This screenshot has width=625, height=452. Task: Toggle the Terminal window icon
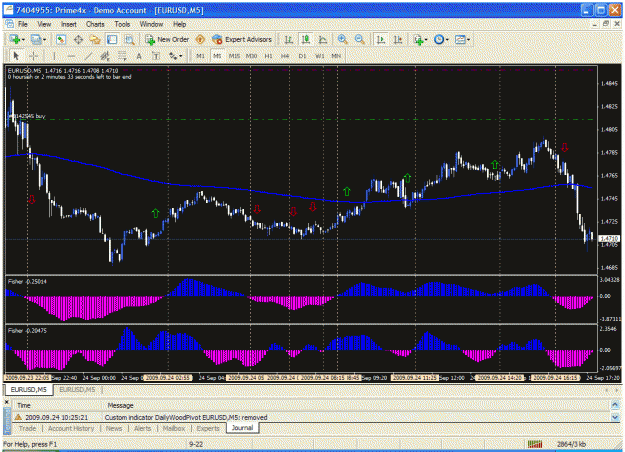coord(112,39)
